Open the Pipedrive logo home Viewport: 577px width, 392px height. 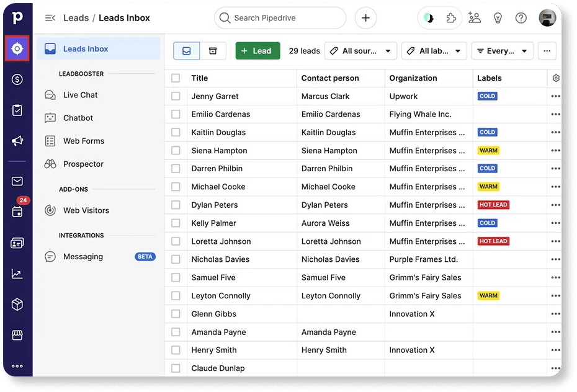[17, 17]
